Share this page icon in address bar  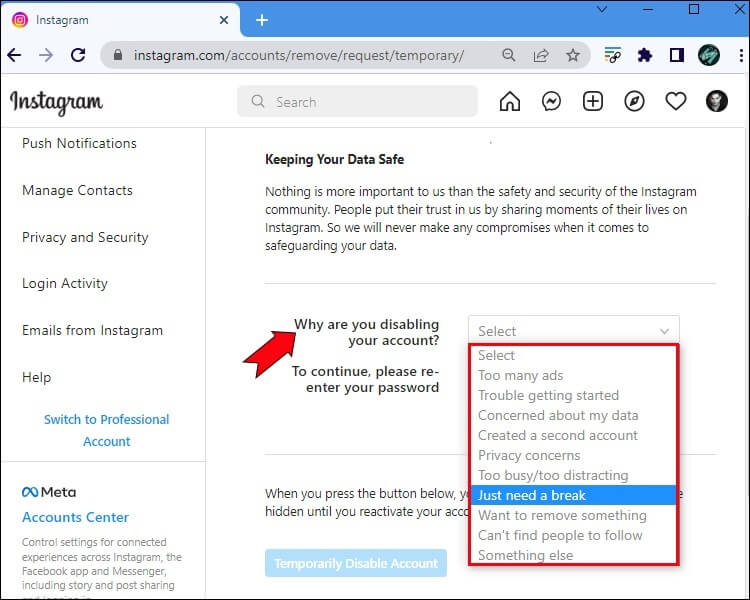tap(540, 56)
